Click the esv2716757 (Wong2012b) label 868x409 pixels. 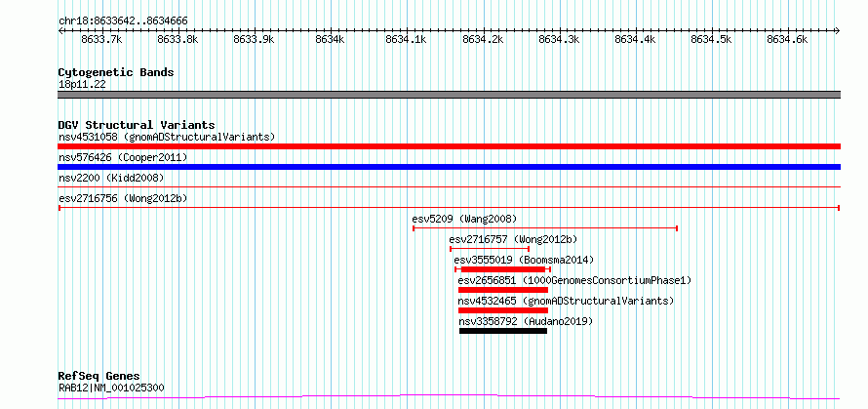click(x=513, y=239)
